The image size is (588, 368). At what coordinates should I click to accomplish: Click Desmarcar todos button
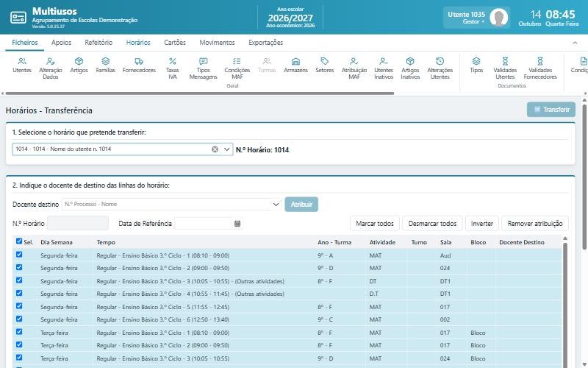point(432,224)
